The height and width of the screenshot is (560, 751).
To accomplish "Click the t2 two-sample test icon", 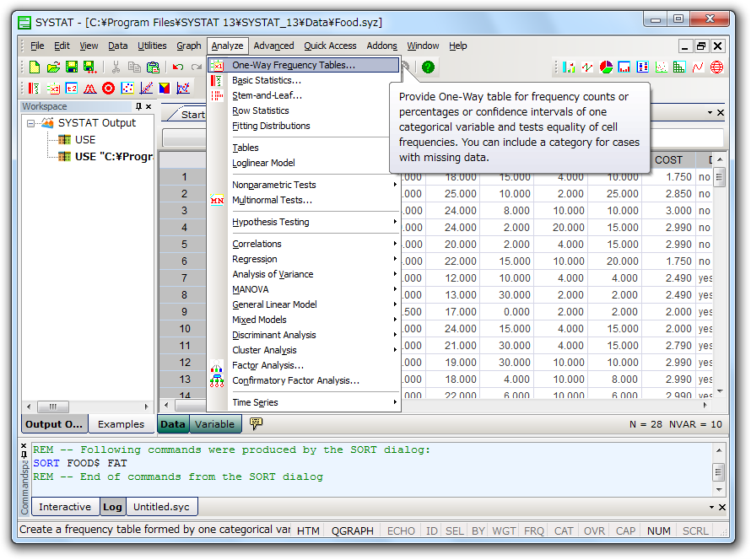I will click(x=72, y=88).
